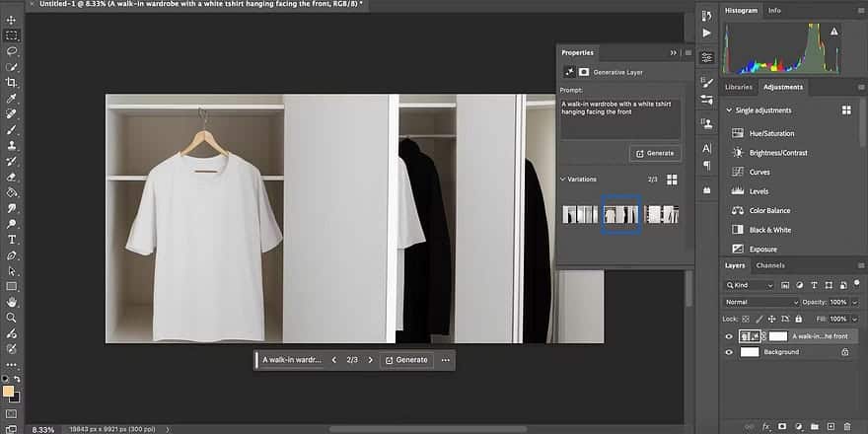The height and width of the screenshot is (434, 868).
Task: Open the Normal blend mode dropdown
Action: click(761, 302)
